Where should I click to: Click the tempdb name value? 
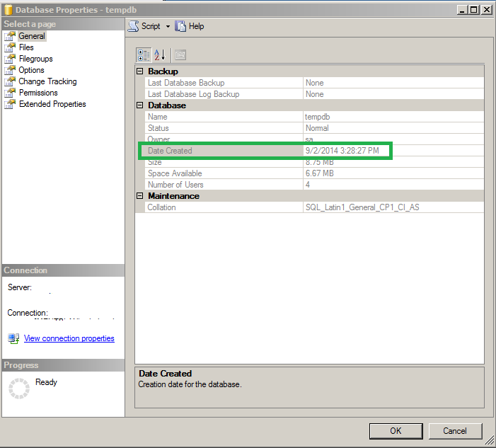point(317,117)
